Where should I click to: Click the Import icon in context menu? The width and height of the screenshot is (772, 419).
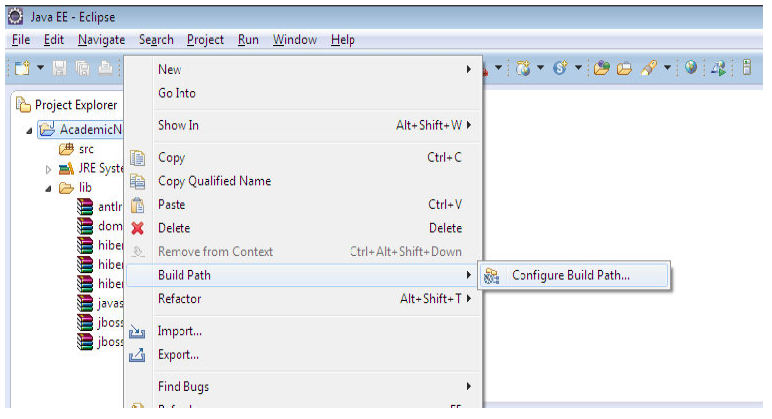click(138, 331)
